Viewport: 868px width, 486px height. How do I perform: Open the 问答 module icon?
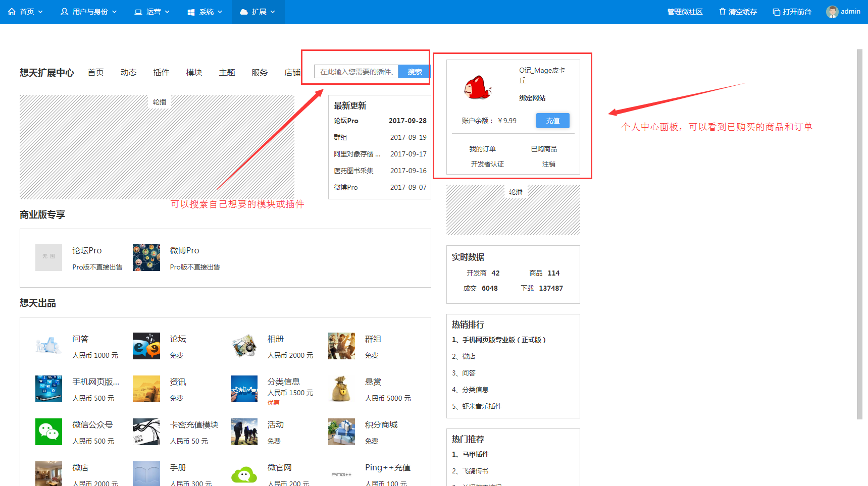tap(48, 346)
